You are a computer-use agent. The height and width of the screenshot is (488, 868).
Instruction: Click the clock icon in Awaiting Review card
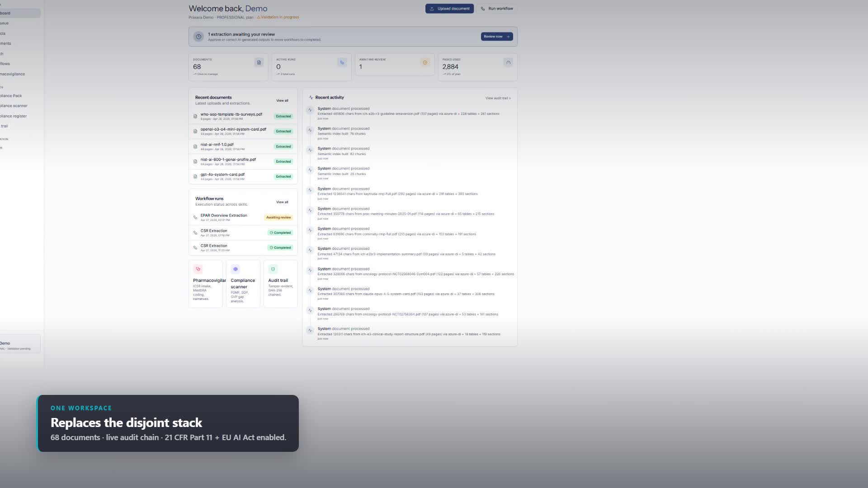coord(425,62)
